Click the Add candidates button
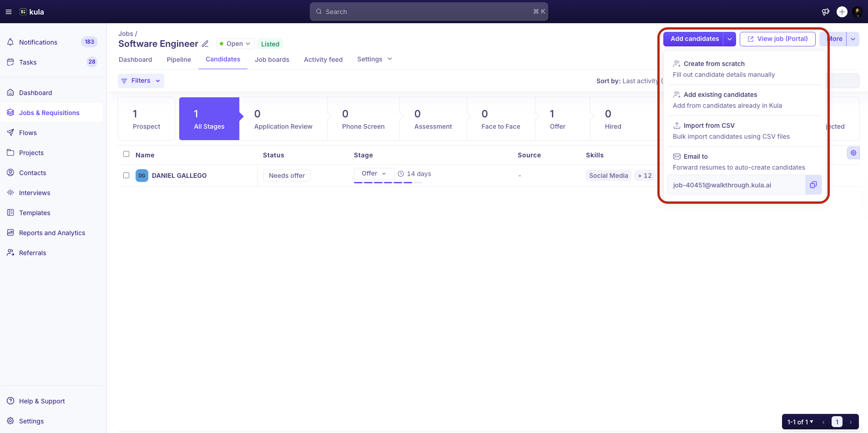This screenshot has height=433, width=868. (x=694, y=39)
